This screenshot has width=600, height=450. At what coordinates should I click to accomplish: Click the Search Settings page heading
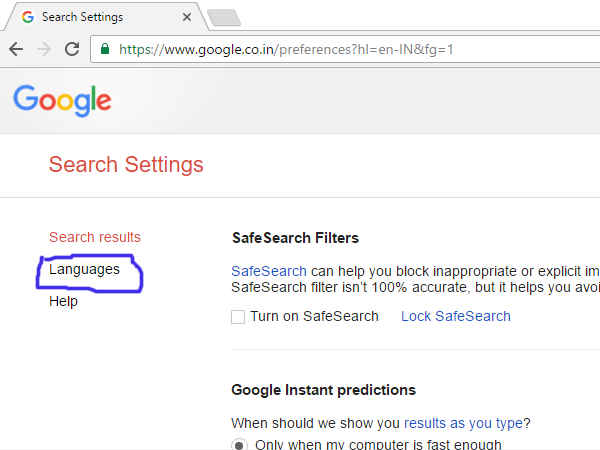(126, 165)
